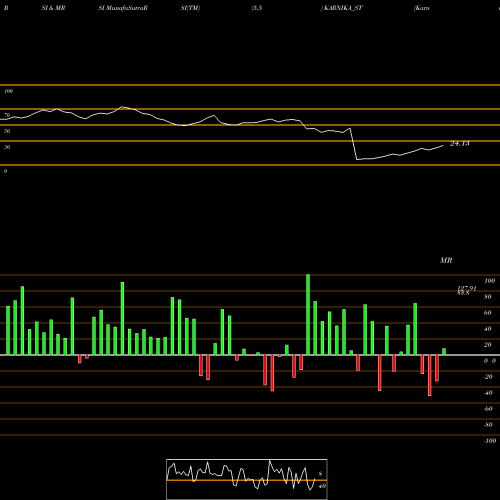This screenshot has height=500, width=500.
Task: Click the MR axis label 20
Action: tap(488, 345)
